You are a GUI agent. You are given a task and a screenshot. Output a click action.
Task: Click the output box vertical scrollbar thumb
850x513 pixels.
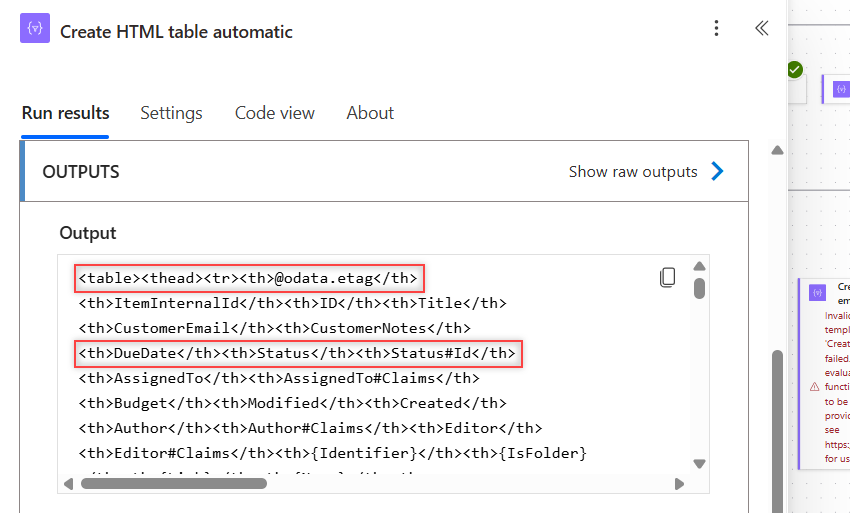(699, 288)
